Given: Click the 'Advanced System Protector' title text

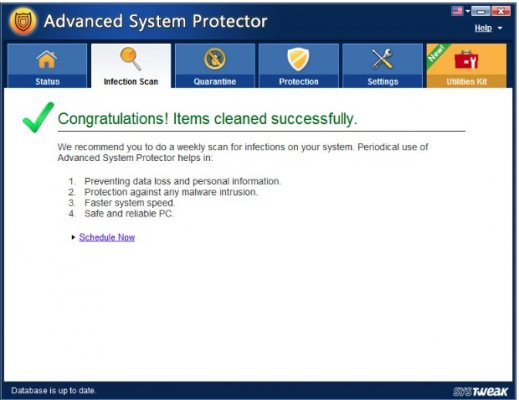Looking at the screenshot, I should [156, 21].
